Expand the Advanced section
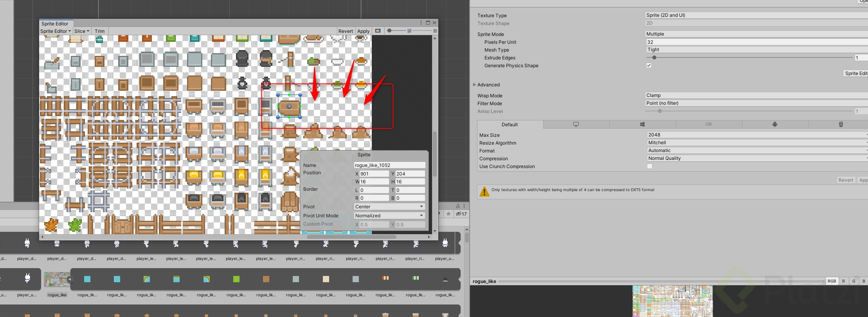 (x=475, y=84)
